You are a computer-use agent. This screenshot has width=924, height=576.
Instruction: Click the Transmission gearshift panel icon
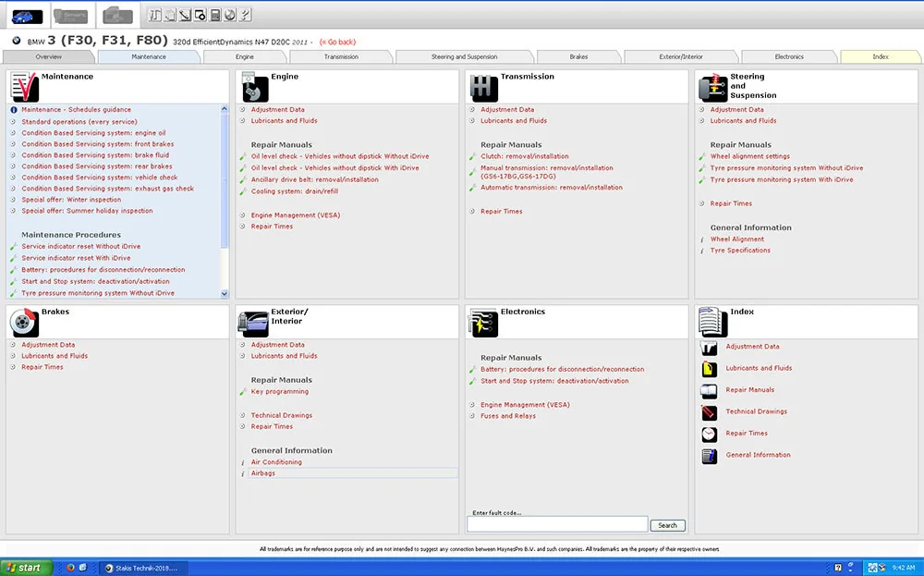(x=484, y=88)
